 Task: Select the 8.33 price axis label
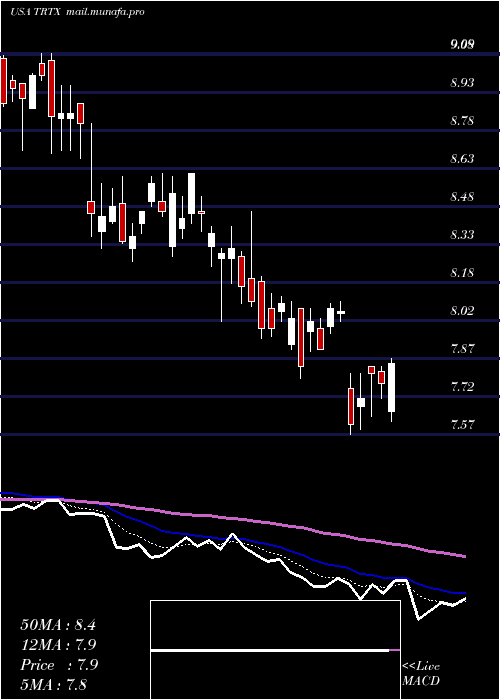pyautogui.click(x=462, y=234)
